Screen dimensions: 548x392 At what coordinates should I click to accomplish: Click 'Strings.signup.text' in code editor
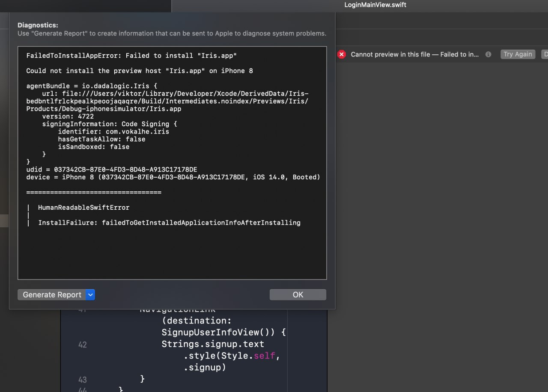(213, 344)
